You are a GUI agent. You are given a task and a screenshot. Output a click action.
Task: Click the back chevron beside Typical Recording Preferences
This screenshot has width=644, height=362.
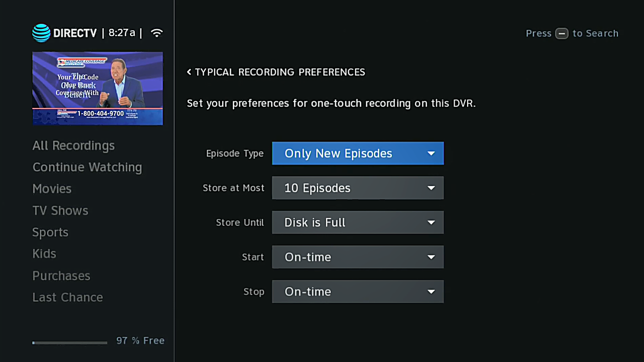point(189,72)
